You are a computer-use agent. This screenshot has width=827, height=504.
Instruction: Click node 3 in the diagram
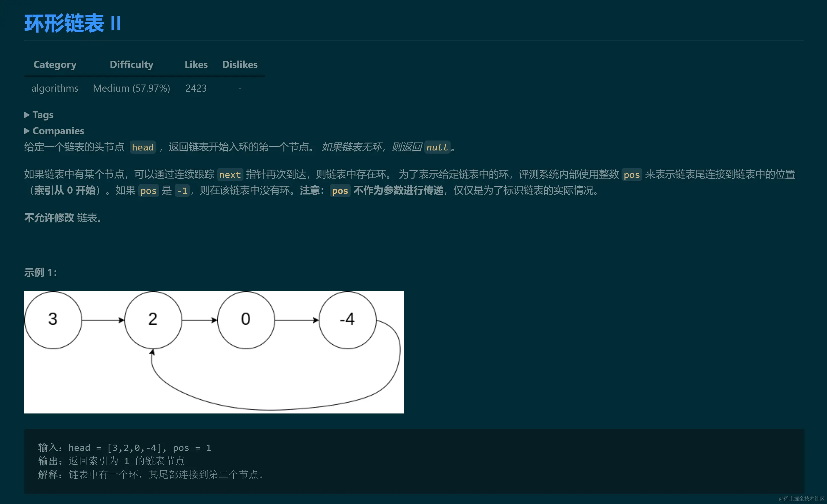click(53, 320)
